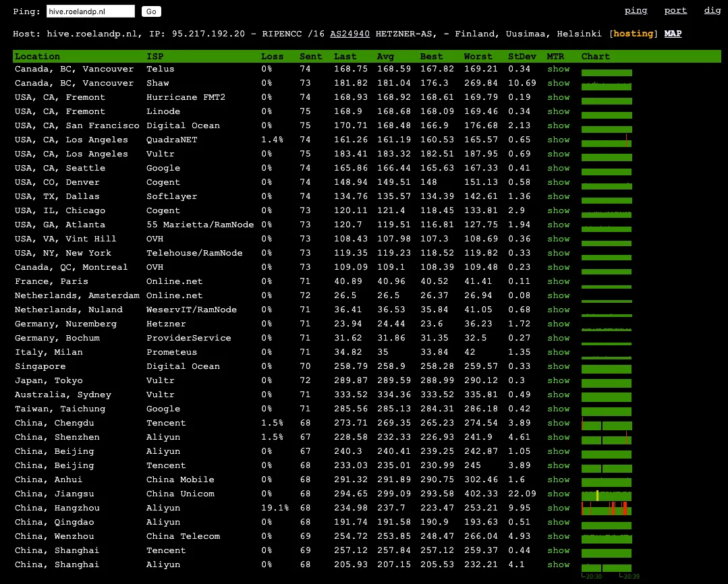This screenshot has width=728, height=584.
Task: Click the Jiangsu China Unicom latency chart
Action: 607,495
